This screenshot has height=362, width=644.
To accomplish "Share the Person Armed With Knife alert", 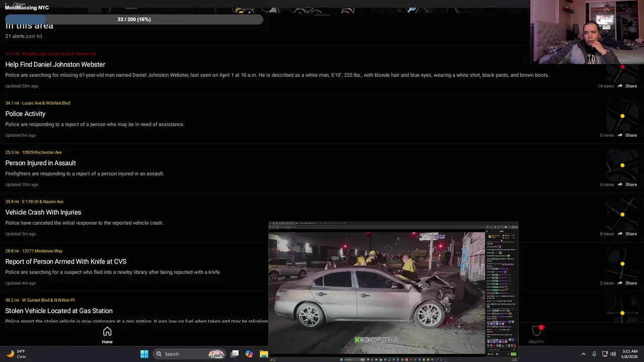I will tap(627, 283).
